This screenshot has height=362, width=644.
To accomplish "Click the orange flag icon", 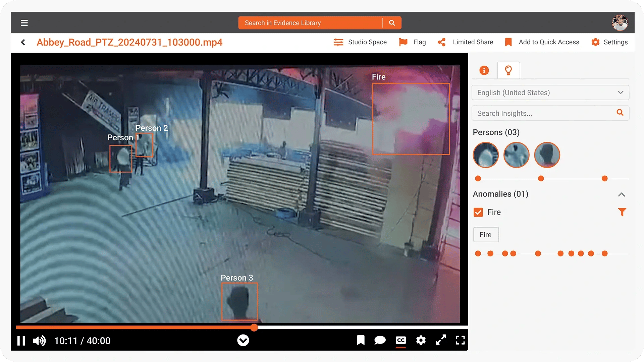I will [403, 42].
